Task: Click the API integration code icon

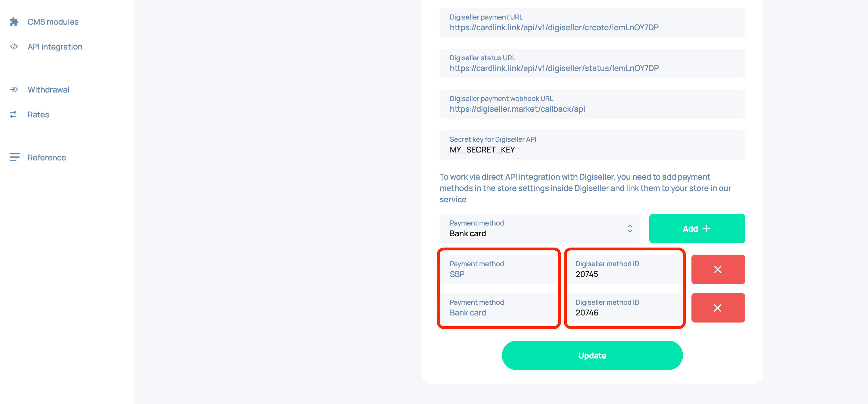Action: pyautogui.click(x=14, y=46)
